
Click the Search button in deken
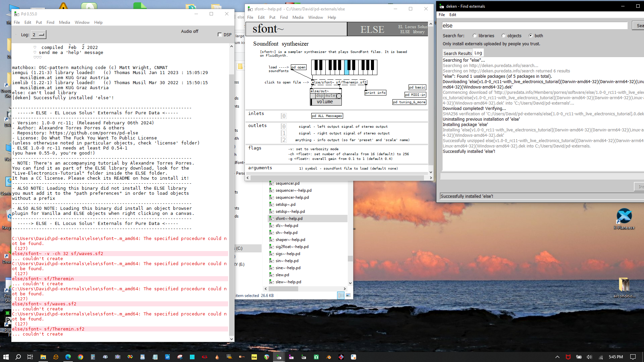[638, 25]
